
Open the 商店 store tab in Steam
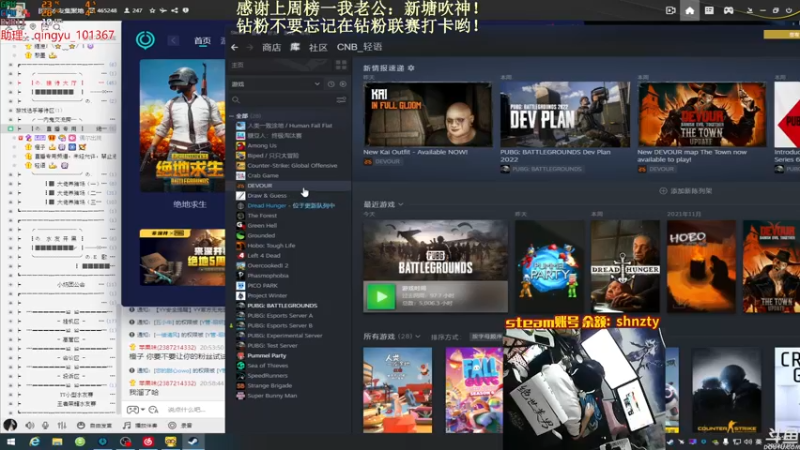click(271, 47)
